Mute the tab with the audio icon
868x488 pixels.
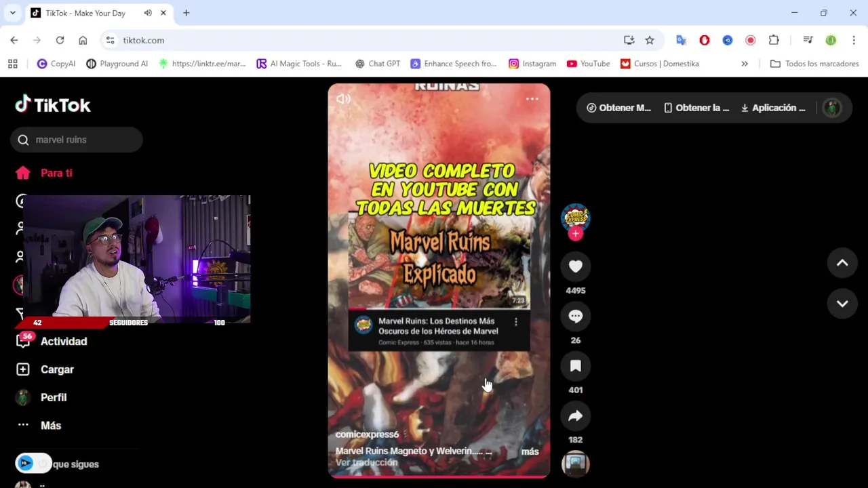[148, 13]
